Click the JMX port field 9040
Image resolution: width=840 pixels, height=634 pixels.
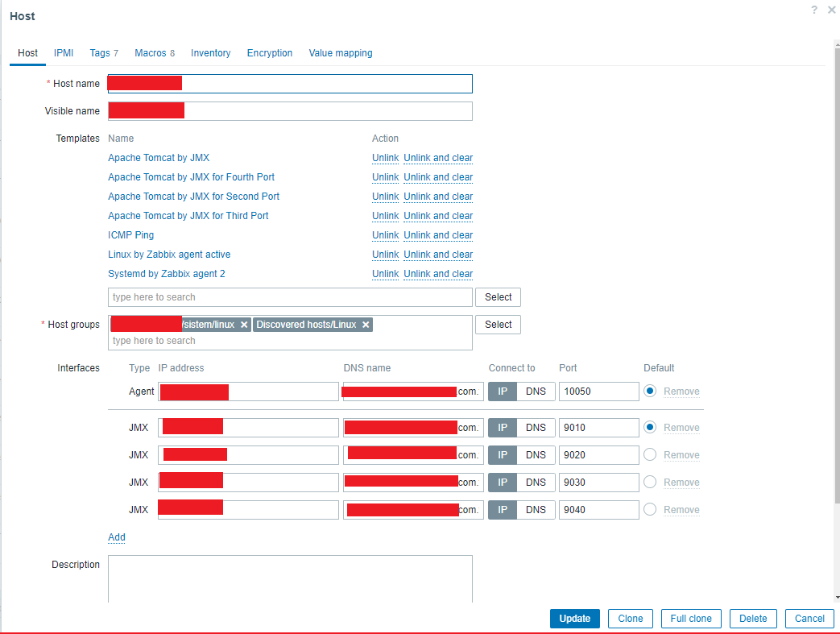599,510
